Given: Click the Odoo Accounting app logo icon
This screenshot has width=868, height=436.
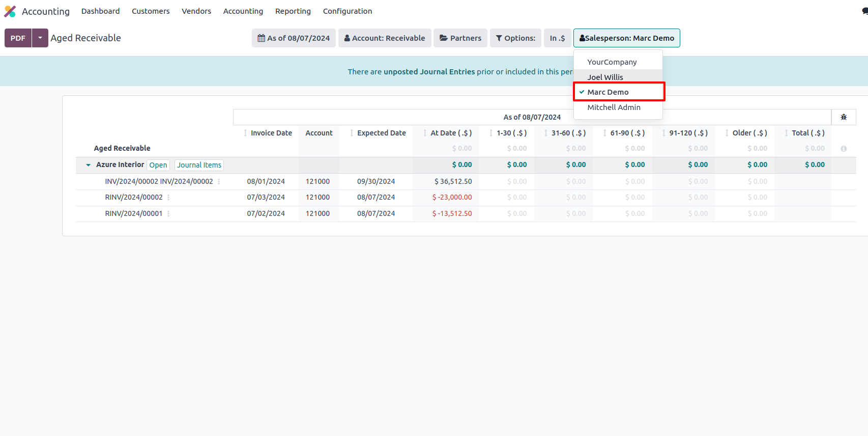Looking at the screenshot, I should [10, 11].
